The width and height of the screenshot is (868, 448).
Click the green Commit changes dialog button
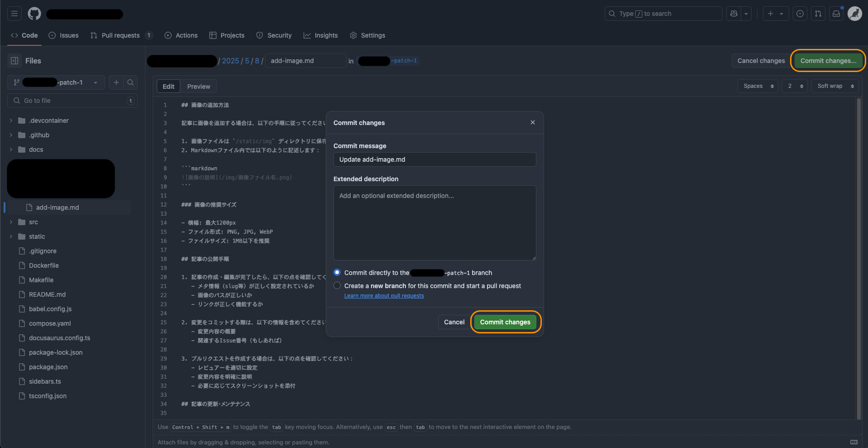[x=505, y=322]
